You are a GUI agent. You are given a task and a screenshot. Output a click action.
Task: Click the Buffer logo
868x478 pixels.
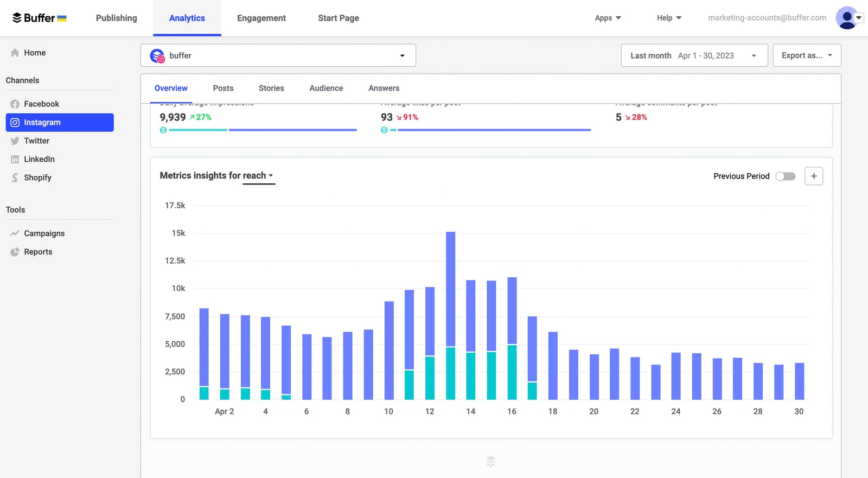point(39,18)
